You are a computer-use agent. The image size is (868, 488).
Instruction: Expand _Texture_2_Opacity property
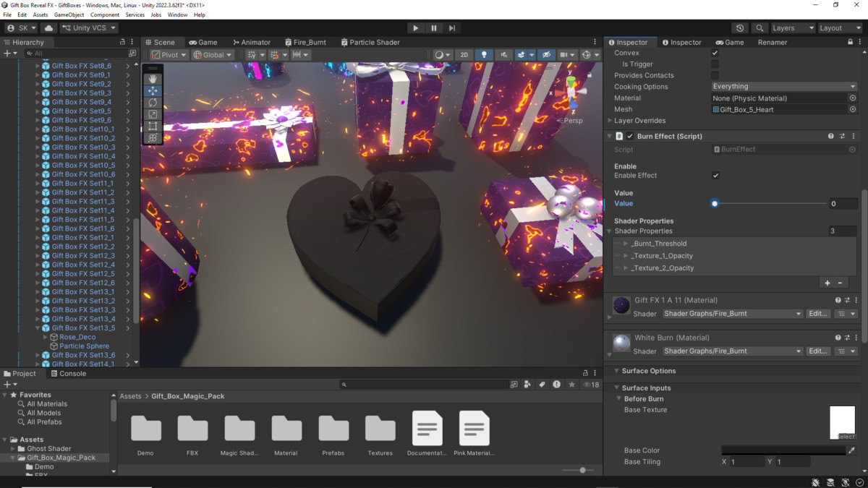pos(626,268)
